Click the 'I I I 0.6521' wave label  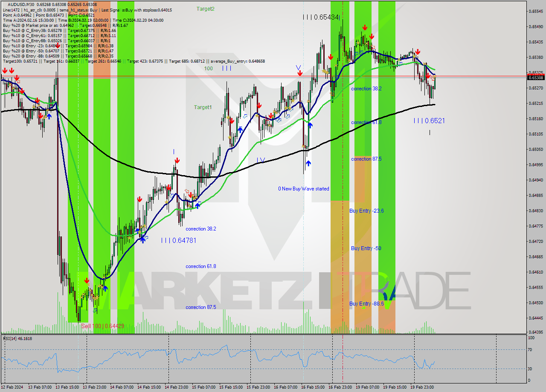(429, 121)
